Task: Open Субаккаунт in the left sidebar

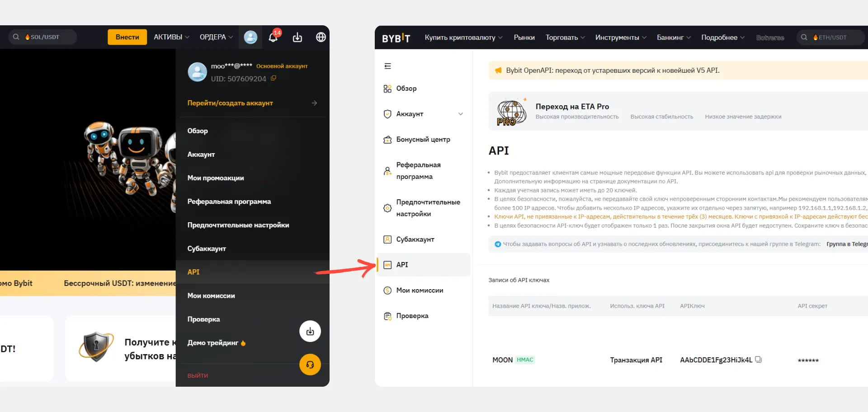Action: (415, 239)
